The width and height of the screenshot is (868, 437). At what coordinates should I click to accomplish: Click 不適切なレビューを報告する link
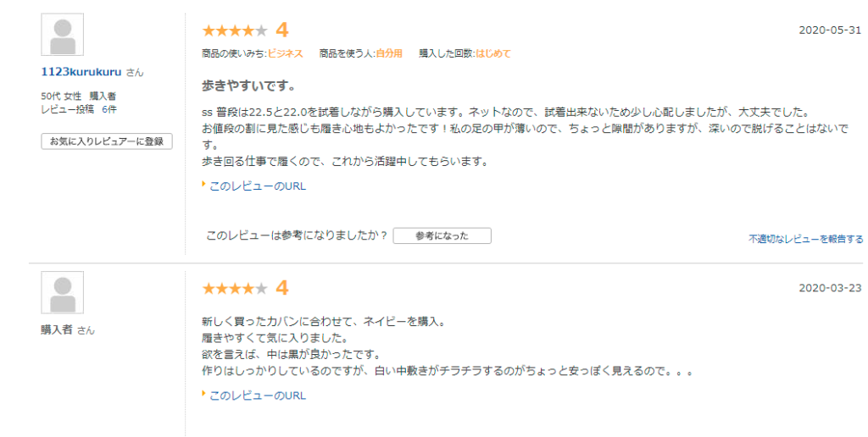tap(806, 239)
